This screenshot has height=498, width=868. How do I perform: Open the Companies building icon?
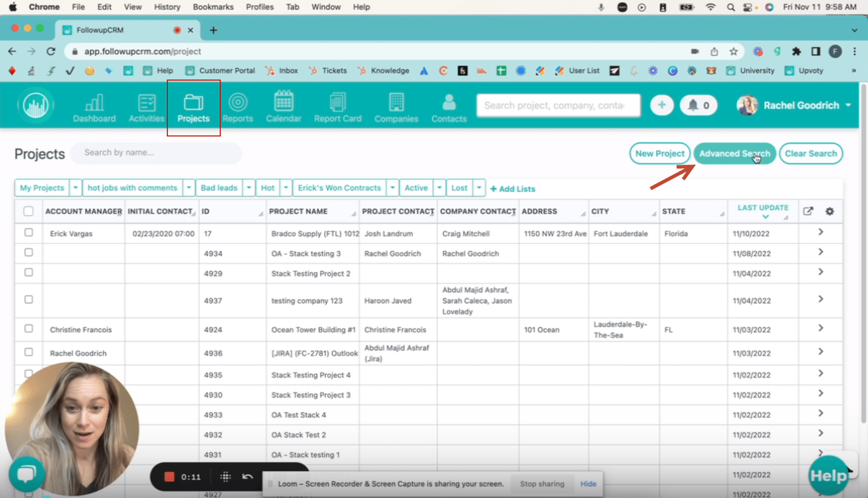pyautogui.click(x=396, y=102)
